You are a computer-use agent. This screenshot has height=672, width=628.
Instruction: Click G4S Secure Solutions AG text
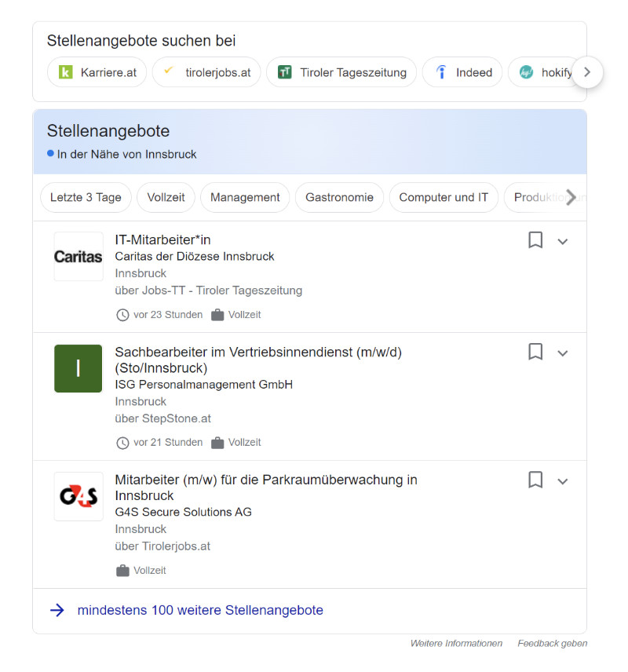click(183, 512)
